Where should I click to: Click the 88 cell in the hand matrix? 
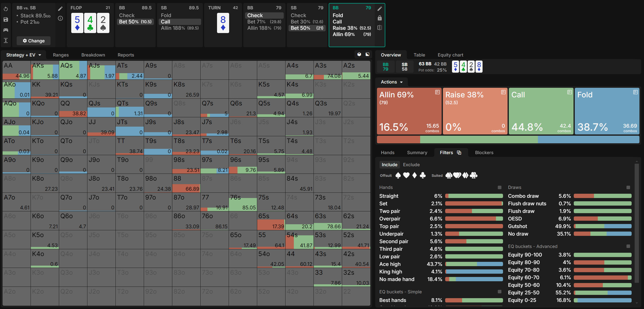186,183
